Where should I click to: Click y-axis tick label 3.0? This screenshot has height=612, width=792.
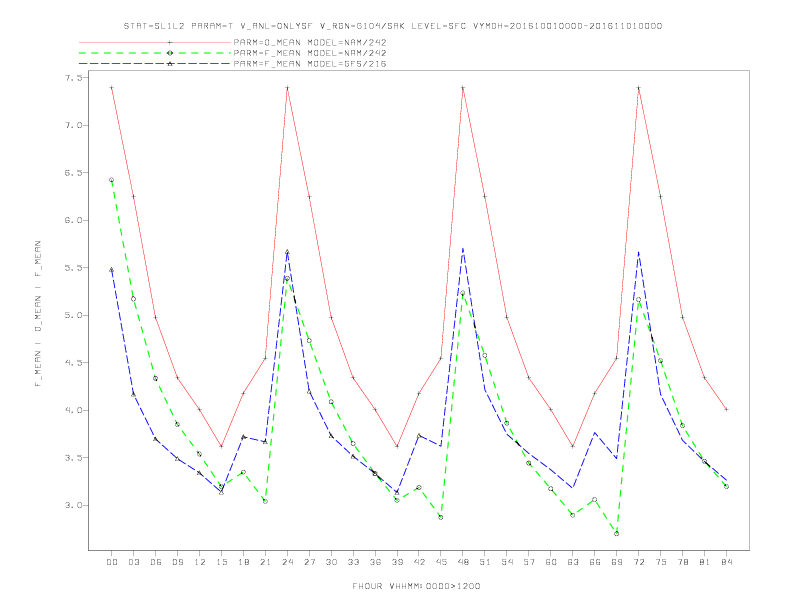[x=73, y=505]
